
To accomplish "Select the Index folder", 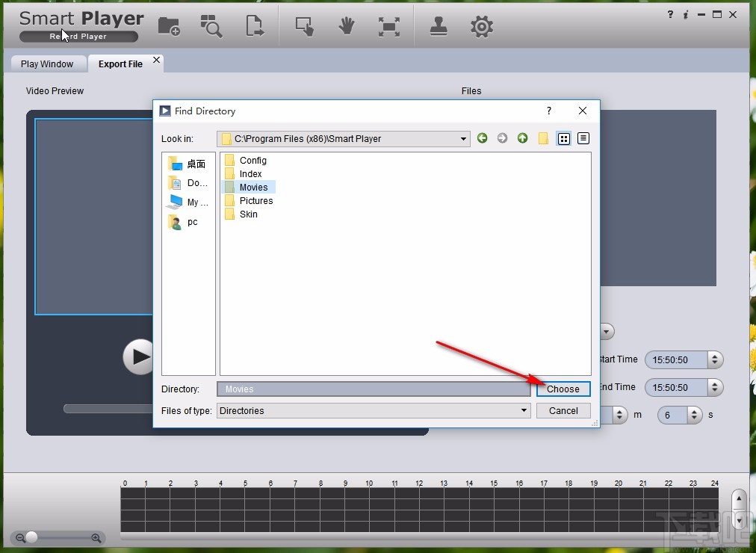I will (x=244, y=173).
